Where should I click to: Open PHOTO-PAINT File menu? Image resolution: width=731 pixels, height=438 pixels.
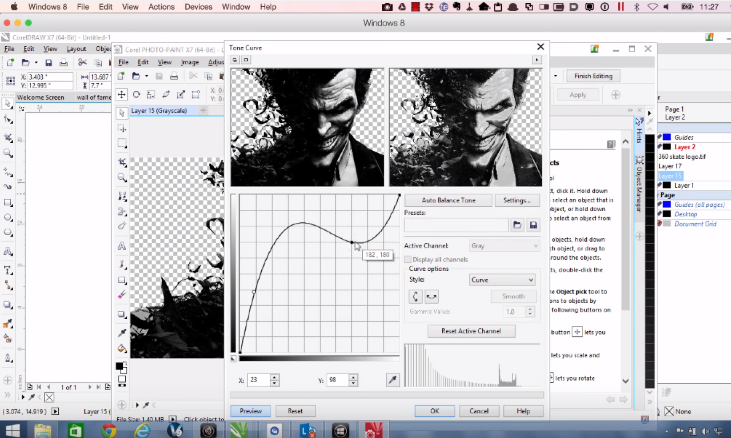coord(124,62)
